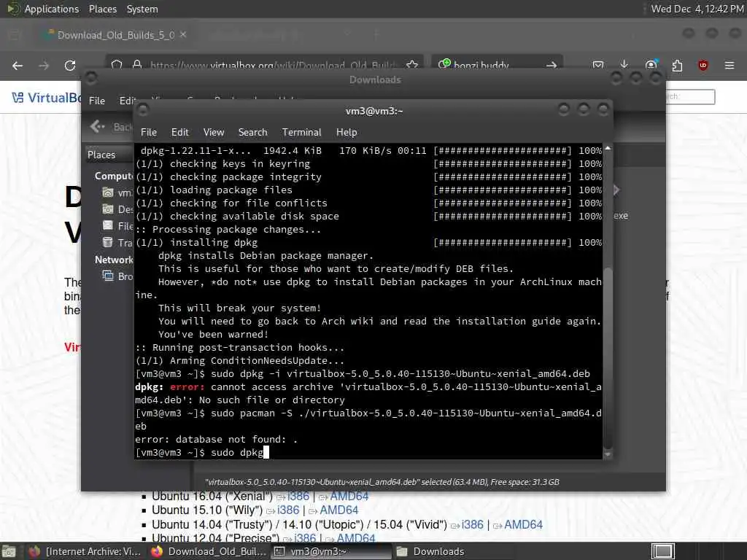Screen dimensions: 747x560
Task: Open Ubuntu 16.04 Xenial AMD64 link
Action: click(x=349, y=496)
